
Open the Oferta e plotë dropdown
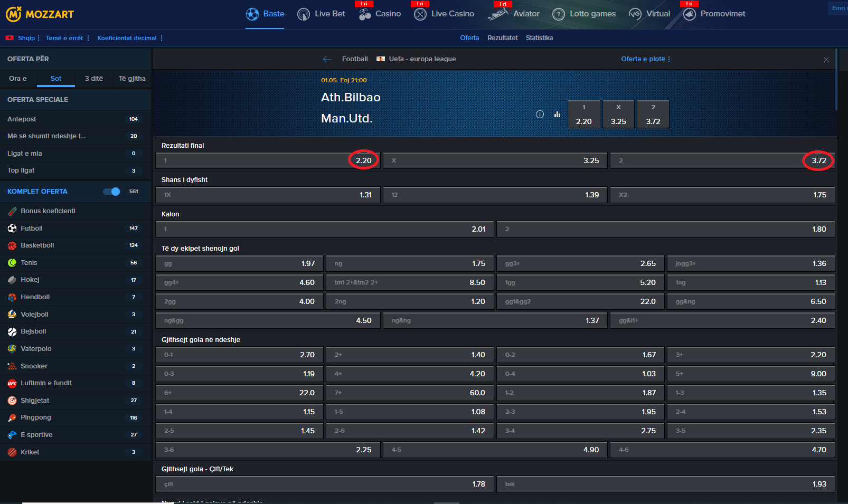(646, 59)
